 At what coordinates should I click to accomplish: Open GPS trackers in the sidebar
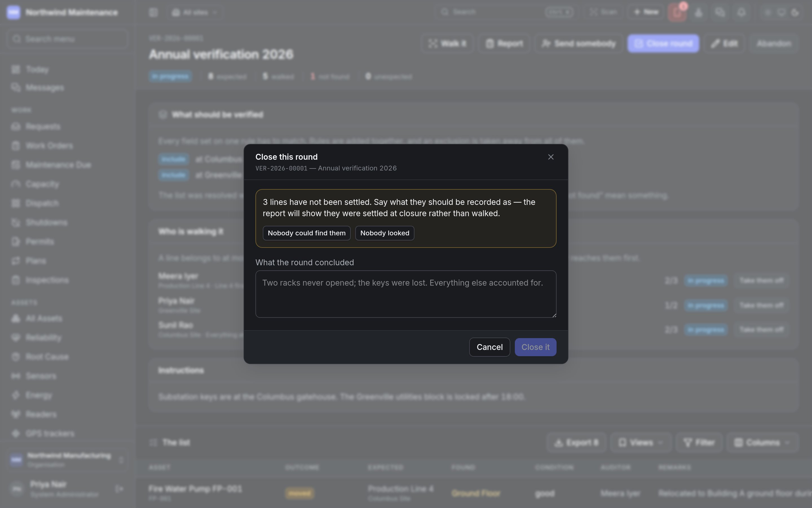coord(67,433)
